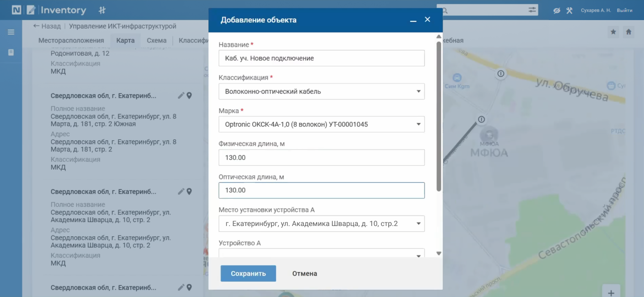
Task: Go to home icon button
Action: click(x=628, y=32)
